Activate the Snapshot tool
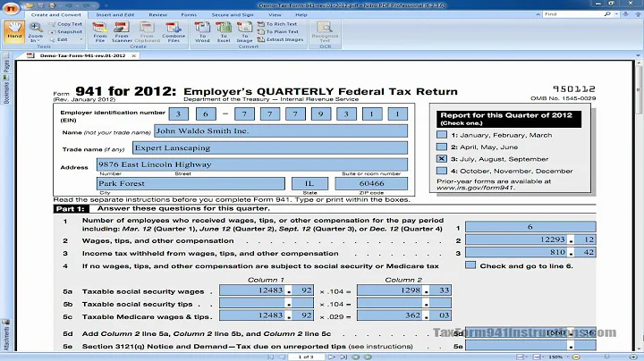The image size is (644, 361). coord(65,31)
